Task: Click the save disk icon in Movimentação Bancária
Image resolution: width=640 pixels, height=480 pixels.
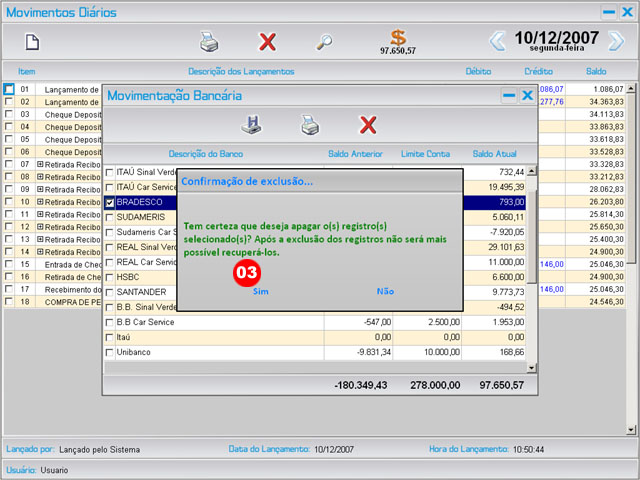Action: [252, 125]
